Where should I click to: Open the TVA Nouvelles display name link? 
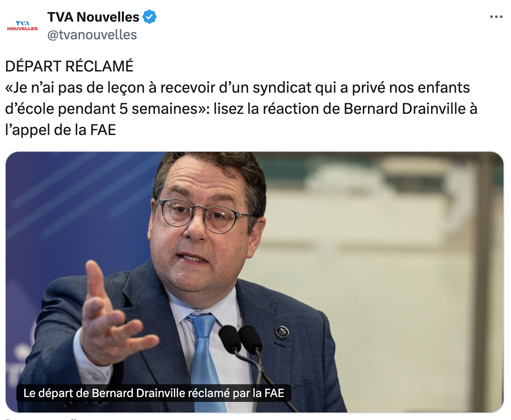[x=93, y=17]
